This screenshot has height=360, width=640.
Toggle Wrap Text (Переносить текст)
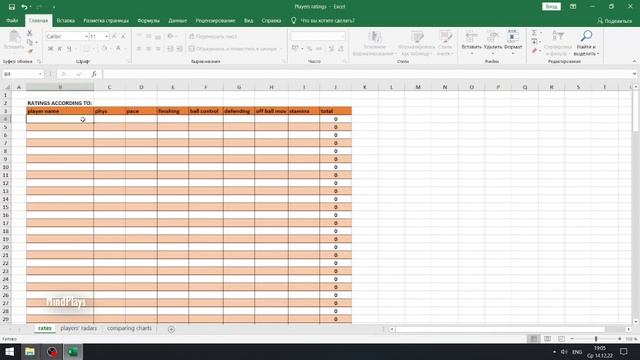(x=213, y=36)
